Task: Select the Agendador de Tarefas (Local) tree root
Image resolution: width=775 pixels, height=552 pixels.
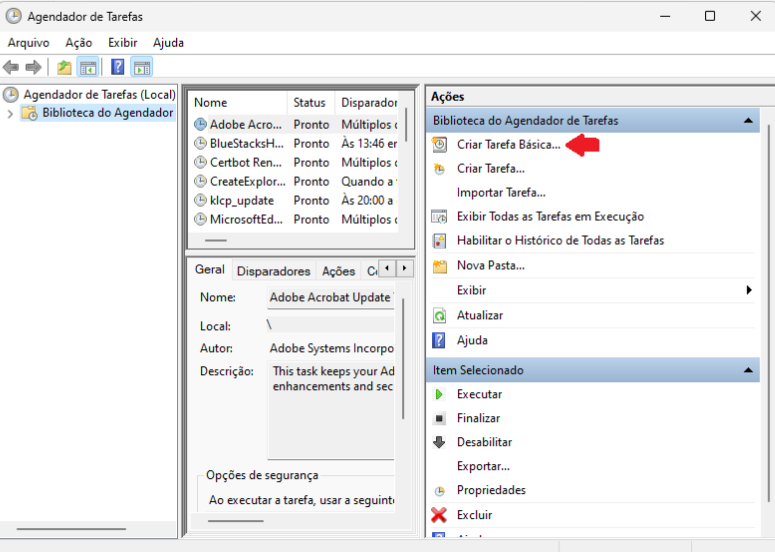Action: pos(99,94)
